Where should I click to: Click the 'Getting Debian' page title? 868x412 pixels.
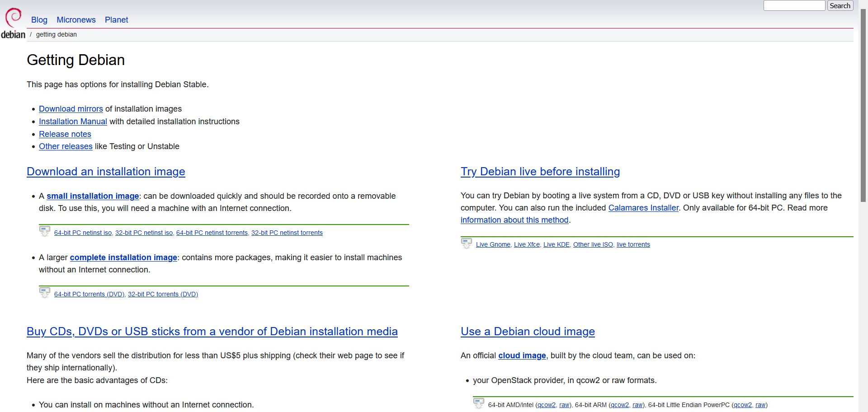(75, 60)
